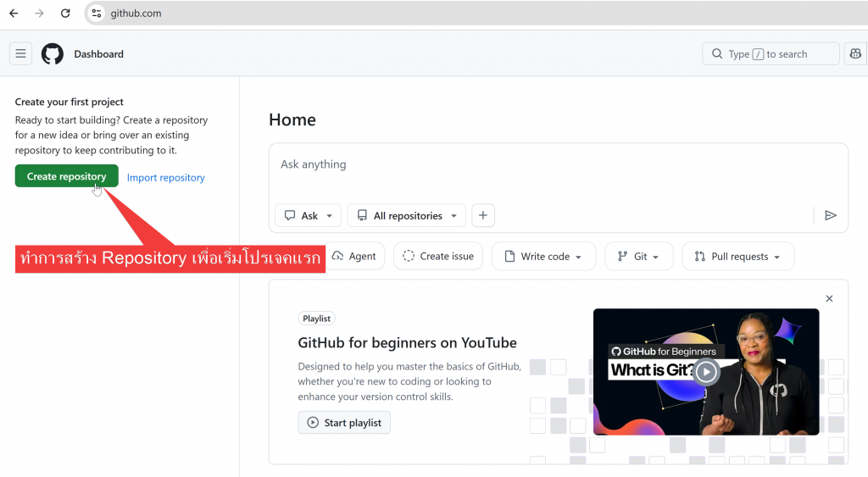868x477 pixels.
Task: Open the hamburger navigation menu
Action: [21, 54]
